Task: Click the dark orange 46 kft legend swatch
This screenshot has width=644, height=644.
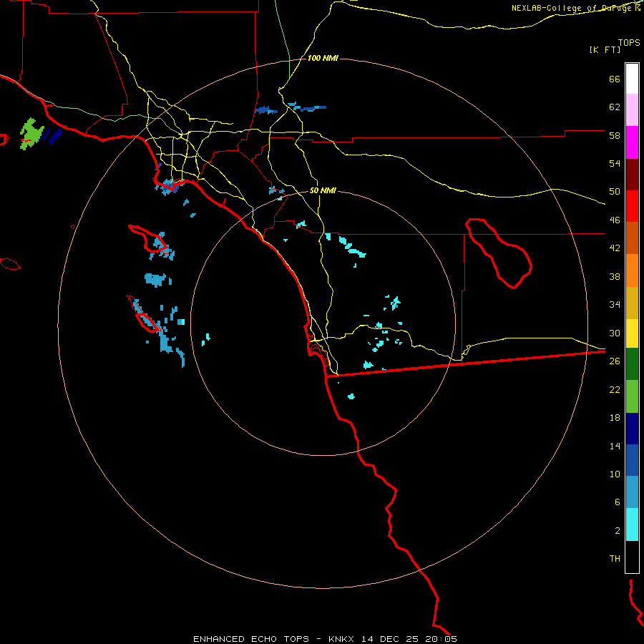Action: [632, 238]
